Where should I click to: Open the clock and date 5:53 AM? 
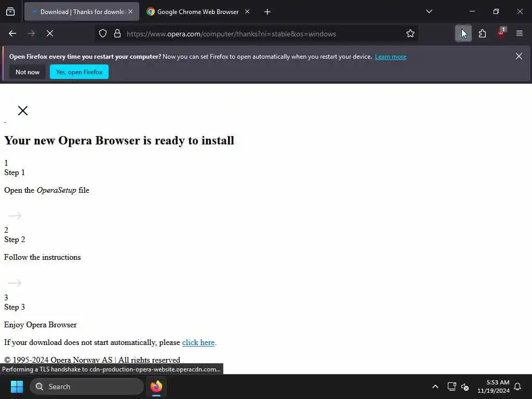[494, 387]
